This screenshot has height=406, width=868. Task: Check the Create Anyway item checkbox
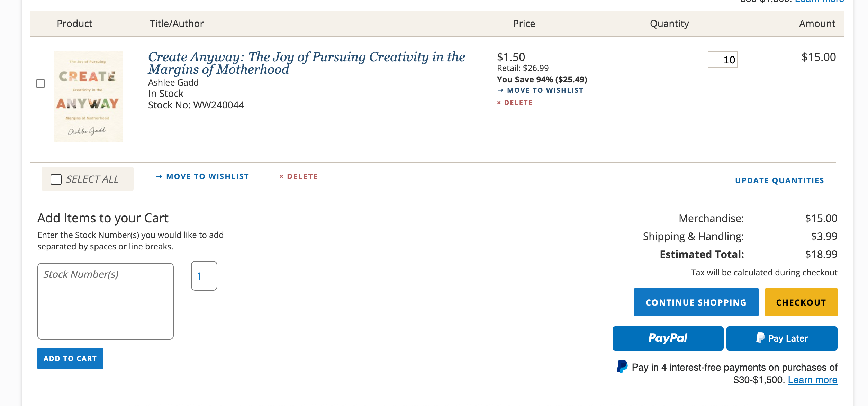pyautogui.click(x=40, y=83)
